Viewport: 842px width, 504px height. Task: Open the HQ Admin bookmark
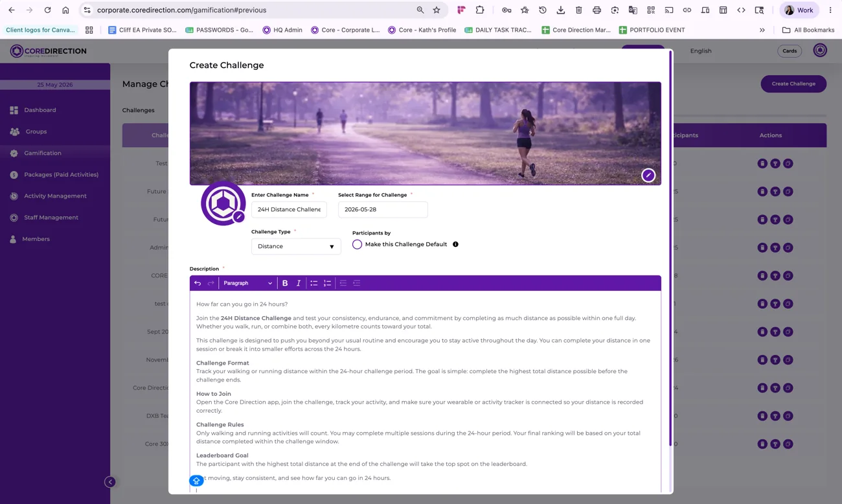click(x=282, y=30)
